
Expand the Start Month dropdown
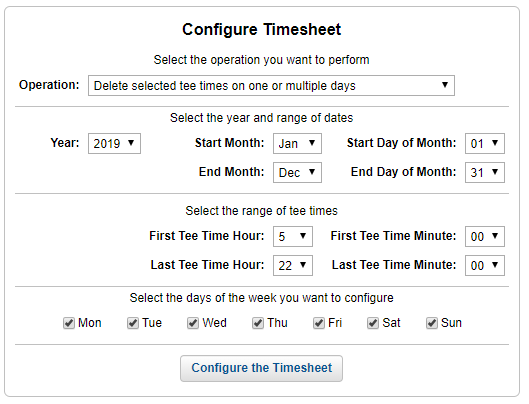click(297, 143)
